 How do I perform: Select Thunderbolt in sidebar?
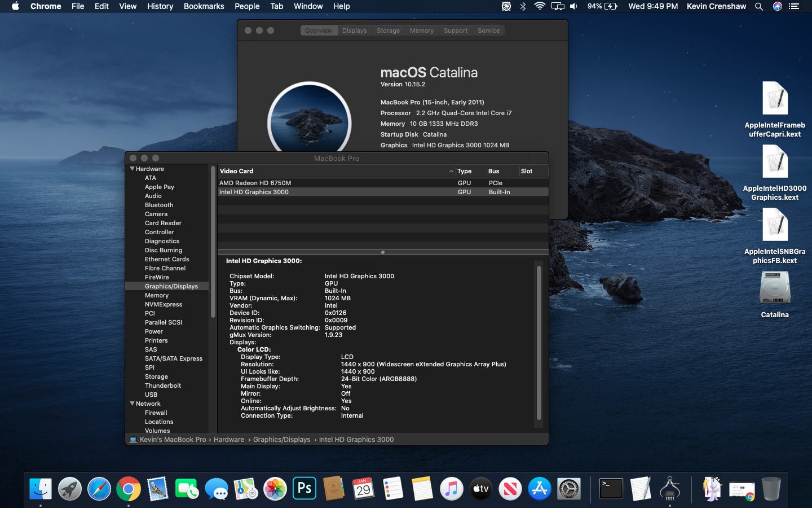tap(163, 386)
